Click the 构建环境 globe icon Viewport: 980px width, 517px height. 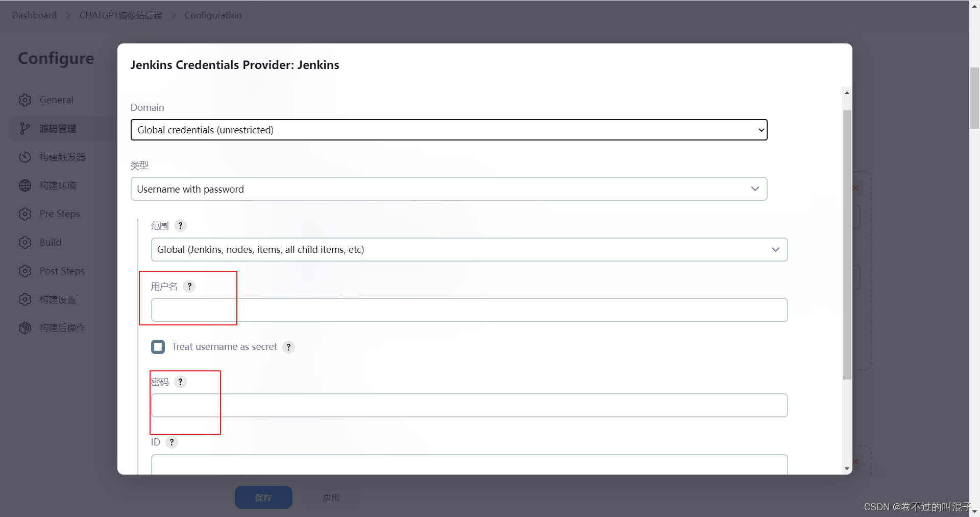(25, 185)
